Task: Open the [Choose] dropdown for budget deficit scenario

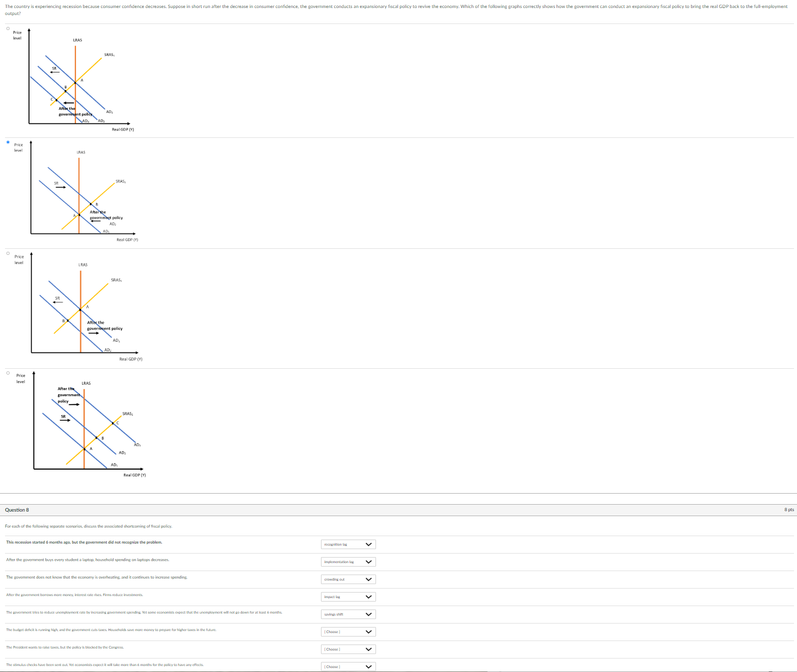Action: coord(348,632)
